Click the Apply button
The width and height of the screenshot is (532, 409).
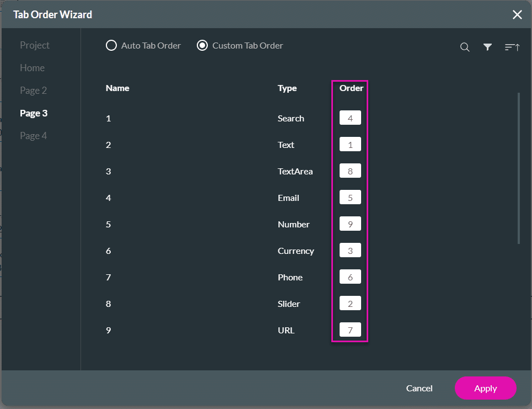tap(485, 388)
